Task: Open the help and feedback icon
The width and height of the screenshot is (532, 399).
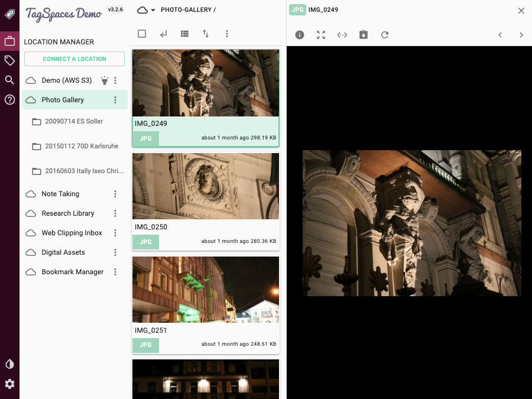Action: pyautogui.click(x=9, y=99)
